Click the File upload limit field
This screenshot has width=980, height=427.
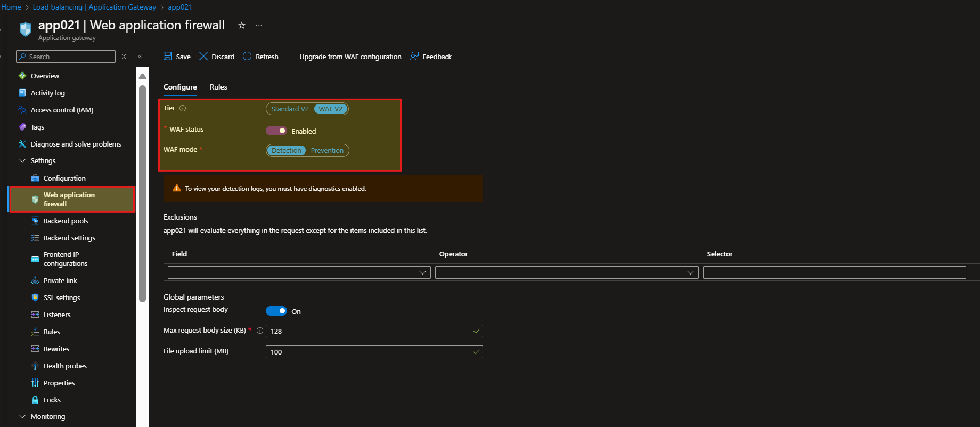(x=374, y=352)
